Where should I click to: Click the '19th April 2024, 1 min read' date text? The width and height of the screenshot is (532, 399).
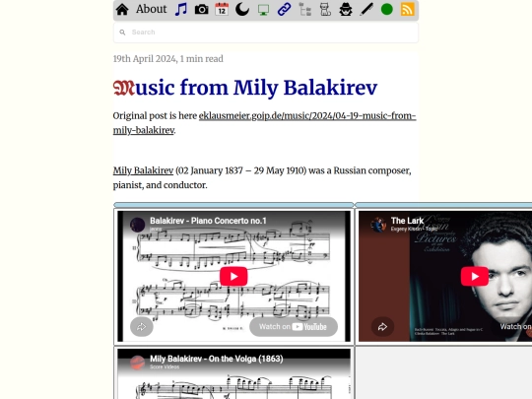(x=167, y=59)
